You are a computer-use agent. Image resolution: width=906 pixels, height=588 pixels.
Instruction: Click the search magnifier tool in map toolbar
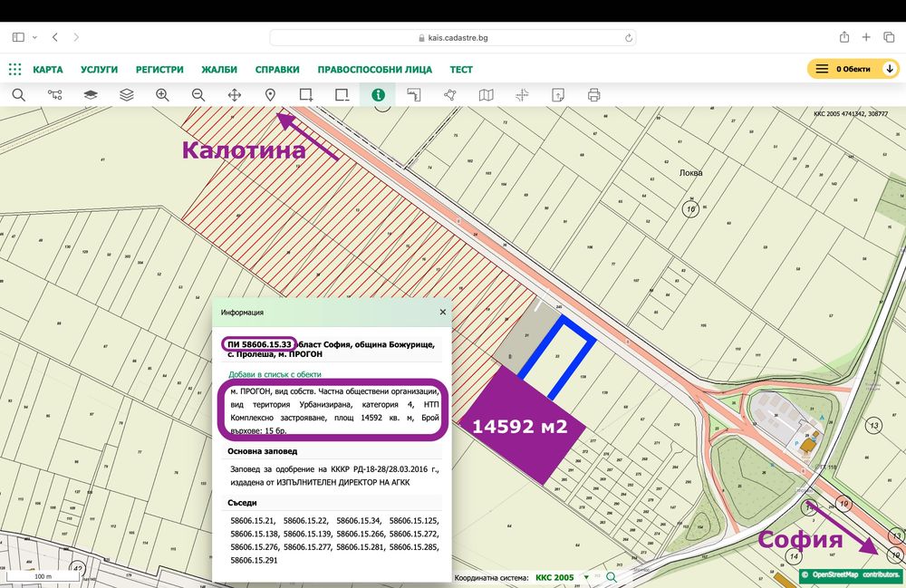tap(18, 94)
